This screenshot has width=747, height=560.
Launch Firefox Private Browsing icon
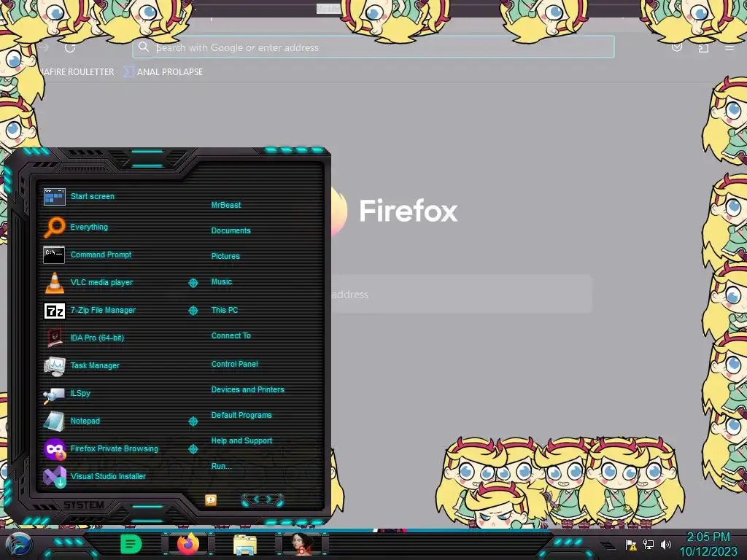(x=54, y=449)
